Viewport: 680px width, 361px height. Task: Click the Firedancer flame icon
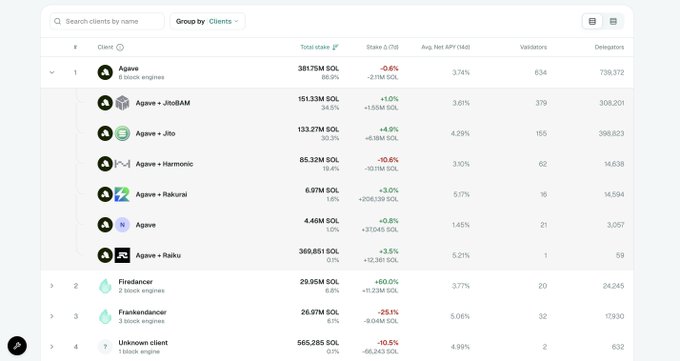[105, 286]
